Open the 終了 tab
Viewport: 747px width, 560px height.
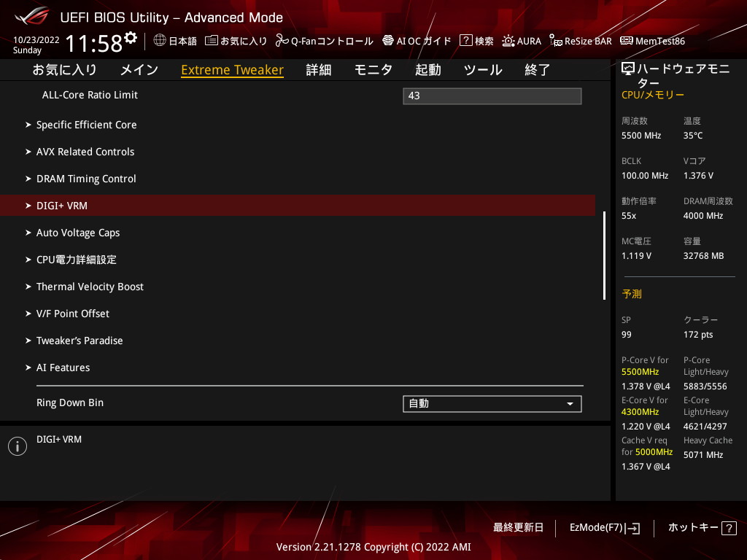pos(538,70)
